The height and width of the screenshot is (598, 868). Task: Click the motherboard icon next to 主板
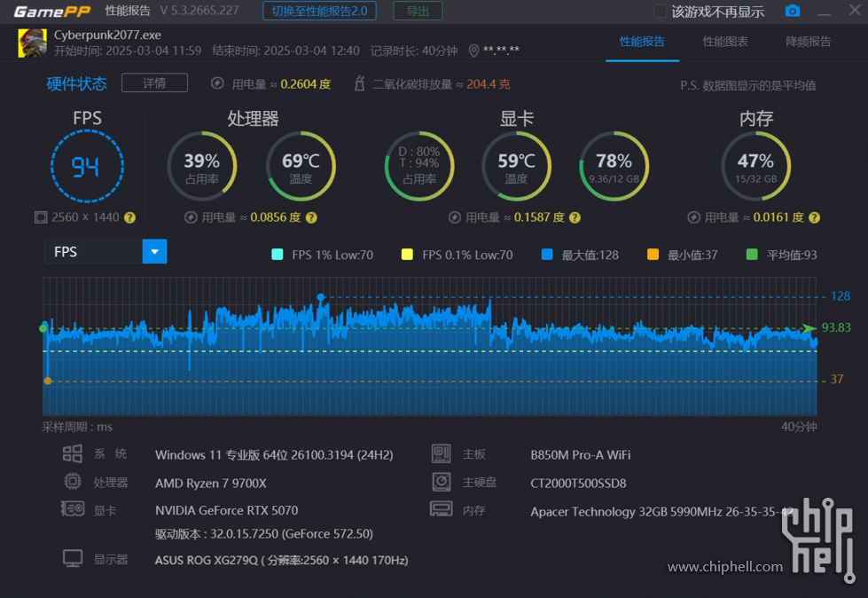pos(442,454)
